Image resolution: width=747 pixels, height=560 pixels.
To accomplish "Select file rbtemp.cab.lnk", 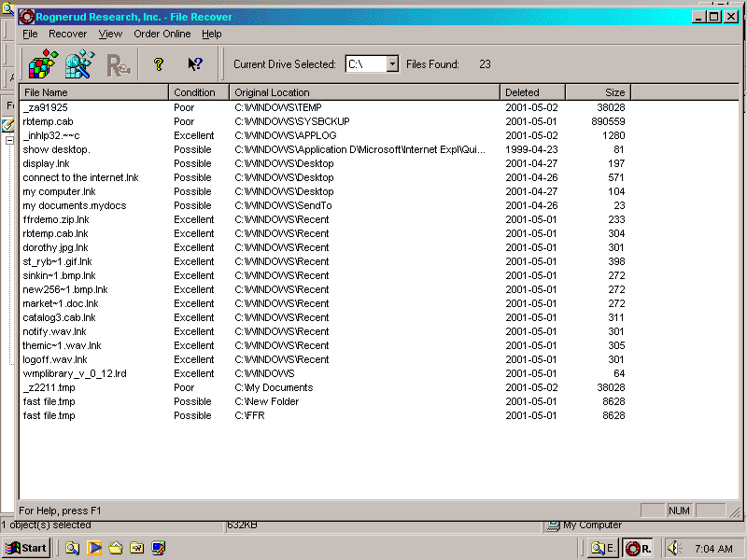I will (x=55, y=233).
